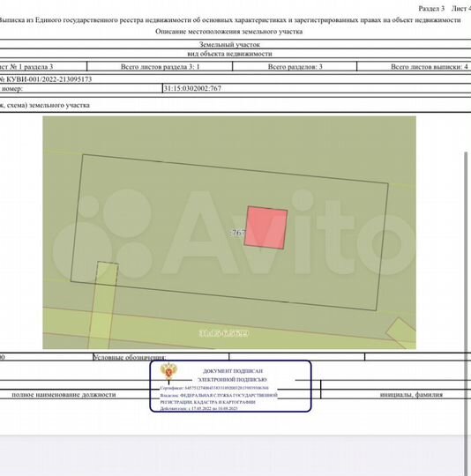
Task: Click the Russian coat of arms emblem
Action: [x=168, y=371]
